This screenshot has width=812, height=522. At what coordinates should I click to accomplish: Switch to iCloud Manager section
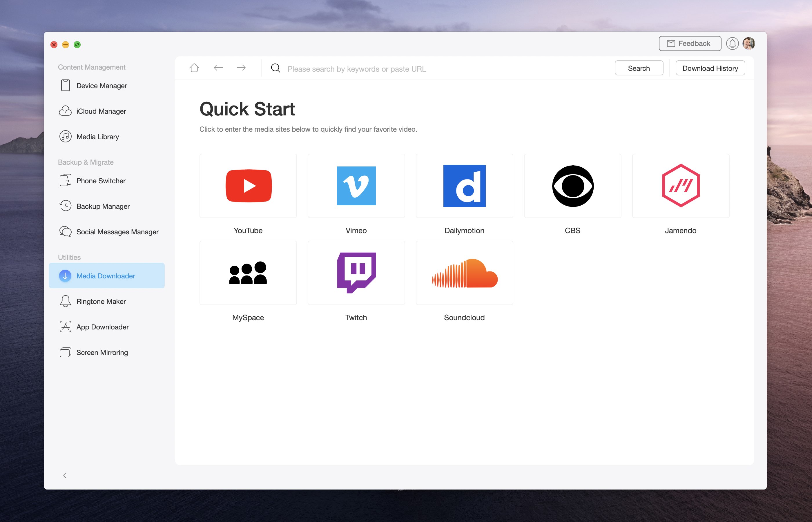tap(107, 111)
